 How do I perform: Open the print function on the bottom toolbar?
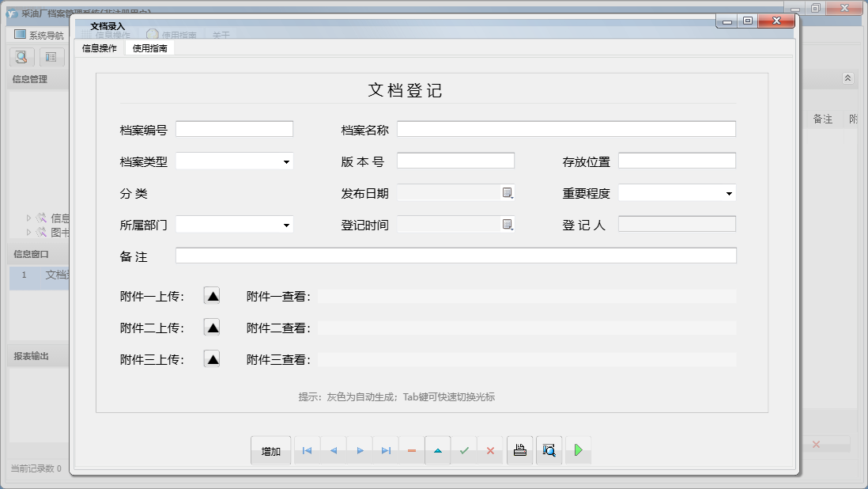click(519, 449)
